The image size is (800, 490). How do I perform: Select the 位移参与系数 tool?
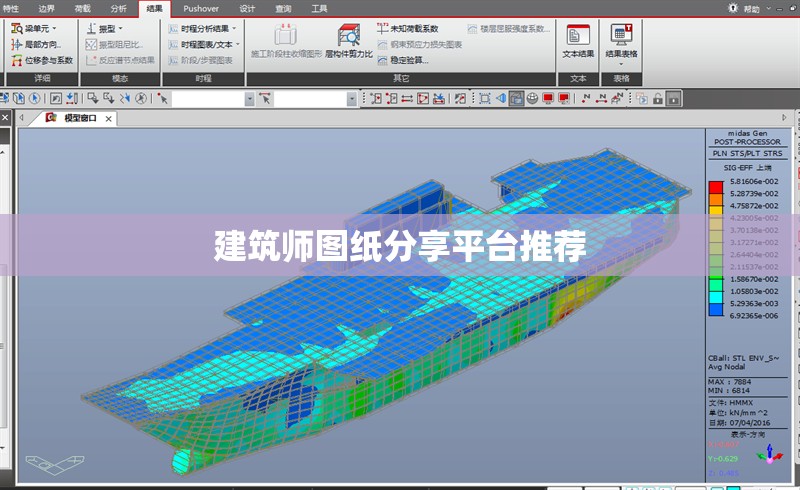click(x=41, y=60)
